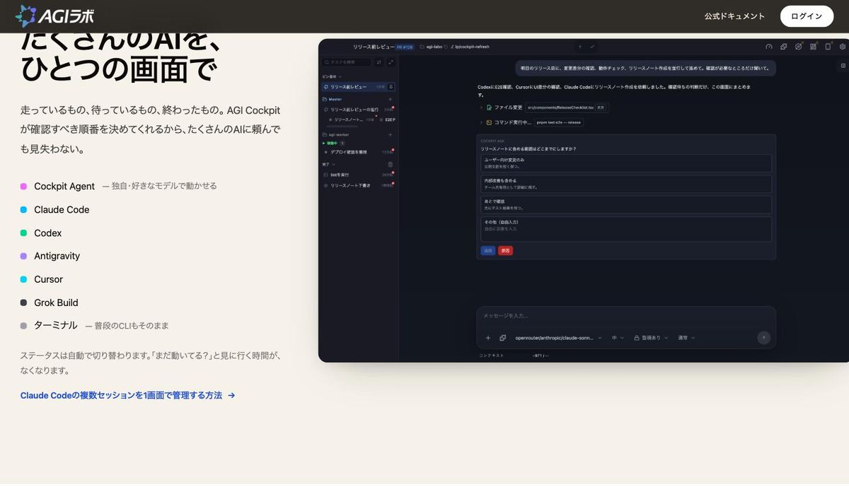The image size is (849, 504).
Task: Open the 通常 mode dropdown
Action: coord(686,338)
